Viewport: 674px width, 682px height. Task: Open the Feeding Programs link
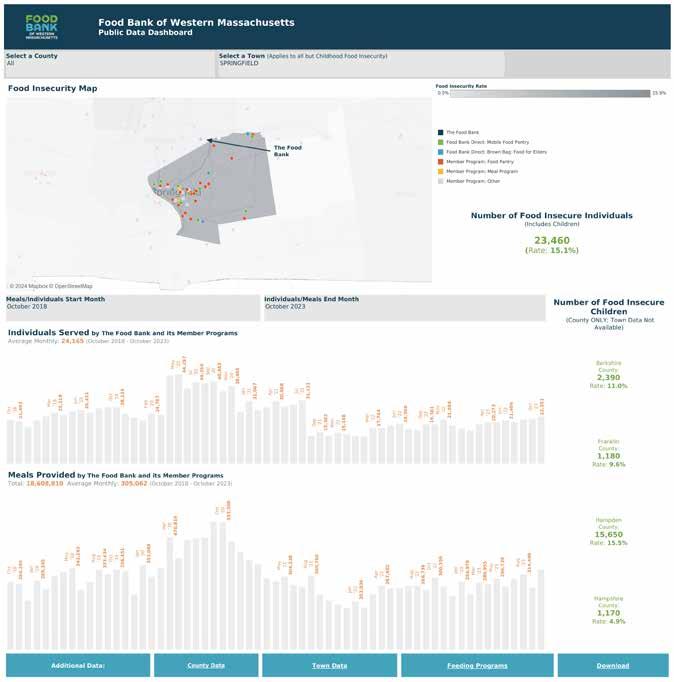[x=477, y=666]
